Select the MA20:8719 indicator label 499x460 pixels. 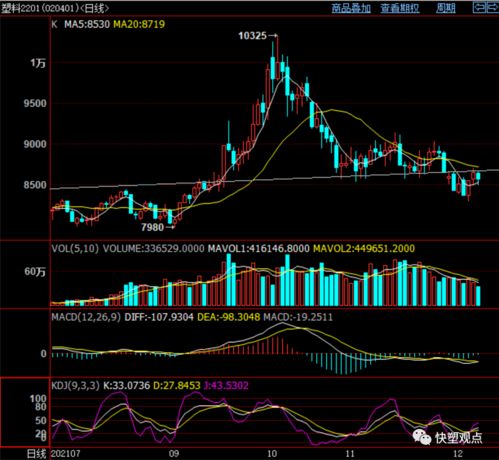[139, 24]
